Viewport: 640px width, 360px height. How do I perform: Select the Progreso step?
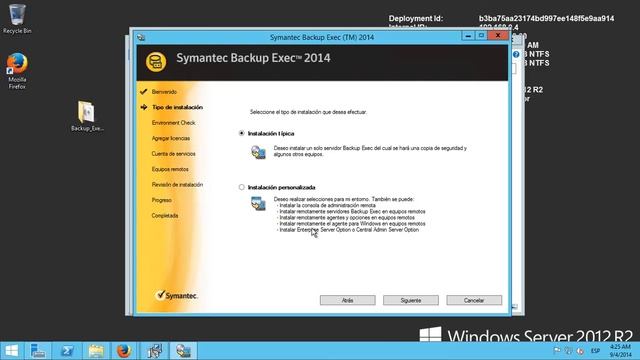pyautogui.click(x=161, y=200)
